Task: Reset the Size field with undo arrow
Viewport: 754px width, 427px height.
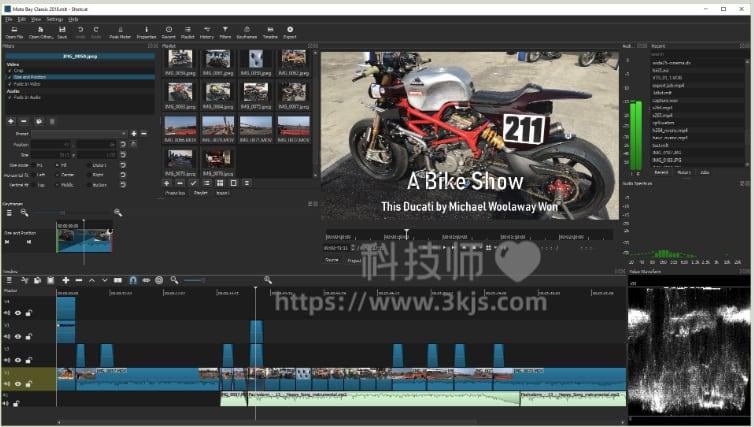Action: pos(123,155)
